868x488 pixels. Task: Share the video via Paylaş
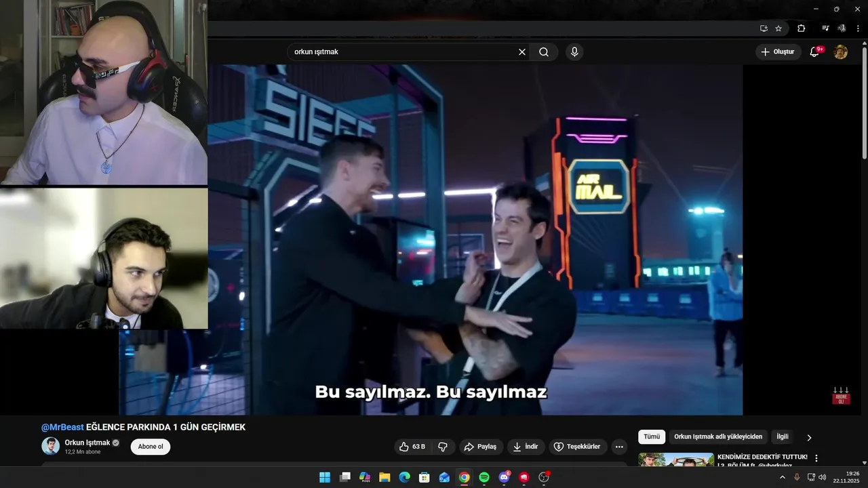(x=480, y=447)
